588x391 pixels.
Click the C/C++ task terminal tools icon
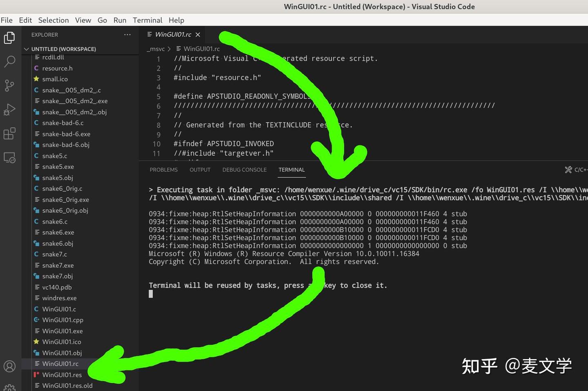pyautogui.click(x=568, y=170)
